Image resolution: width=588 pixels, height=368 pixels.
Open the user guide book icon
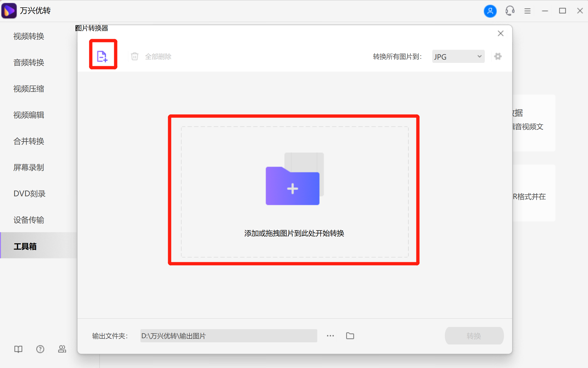18,349
